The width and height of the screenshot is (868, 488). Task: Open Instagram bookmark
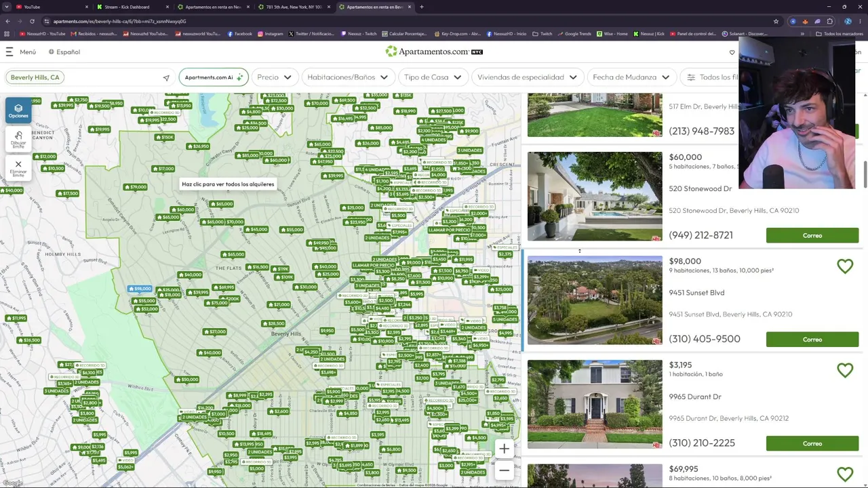click(x=271, y=34)
